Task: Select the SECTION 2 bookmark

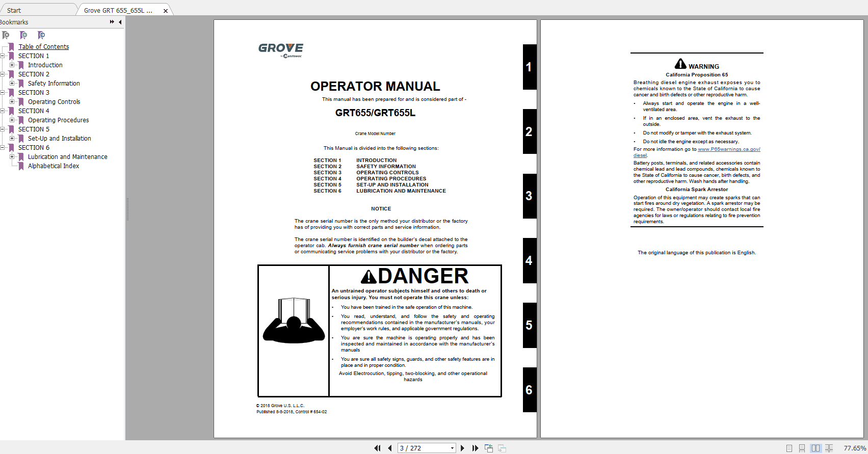Action: pyautogui.click(x=34, y=74)
